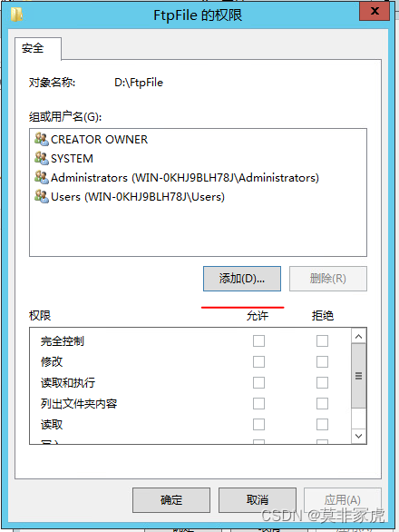
Task: Click the Users group icon
Action: click(42, 196)
